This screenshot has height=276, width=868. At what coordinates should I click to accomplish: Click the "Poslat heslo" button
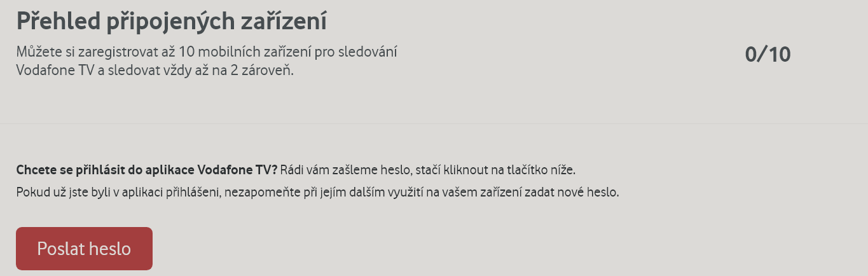(84, 249)
